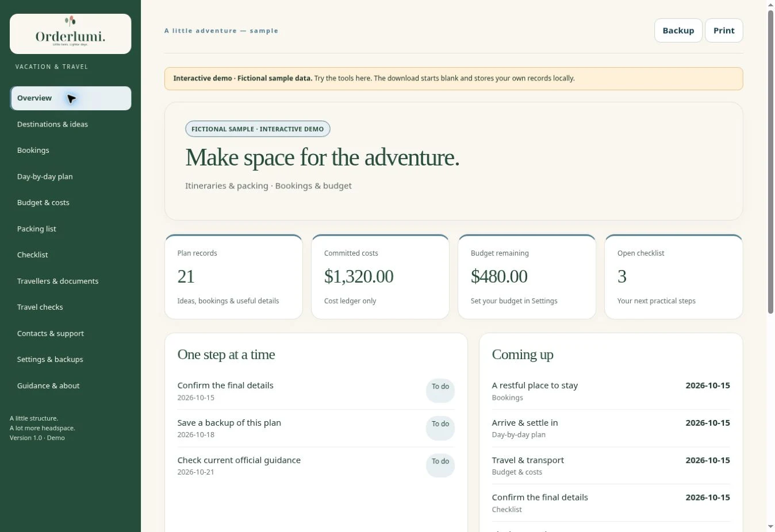Click the 'A little adventure — sample' title
Image resolution: width=775 pixels, height=532 pixels.
point(221,31)
